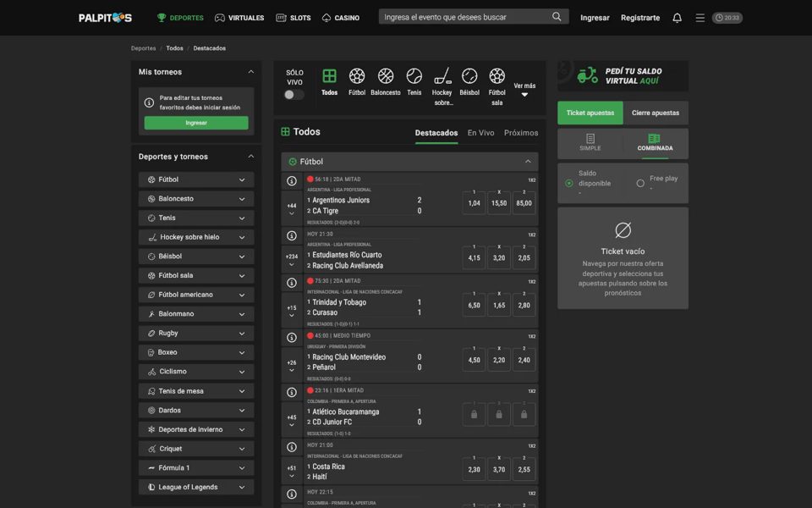Pick 3,20 draw odds for Estudiantes match
This screenshot has width=812, height=508.
499,257
